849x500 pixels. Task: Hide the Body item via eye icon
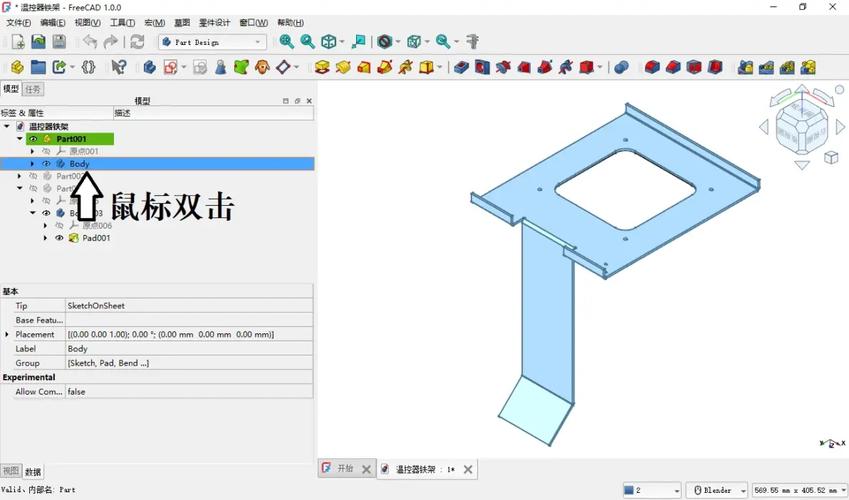coord(46,164)
